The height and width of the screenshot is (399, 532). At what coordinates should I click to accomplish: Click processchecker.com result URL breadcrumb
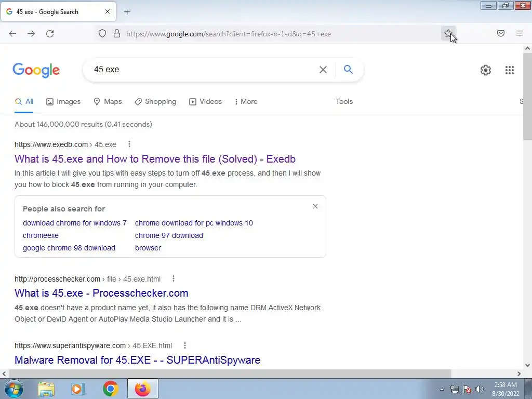point(87,279)
